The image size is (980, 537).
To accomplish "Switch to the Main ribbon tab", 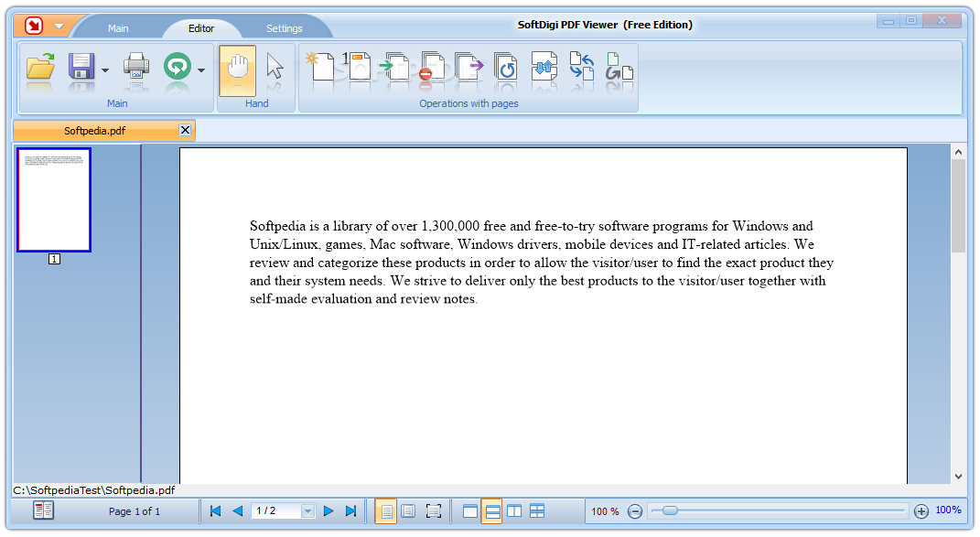I will (118, 28).
